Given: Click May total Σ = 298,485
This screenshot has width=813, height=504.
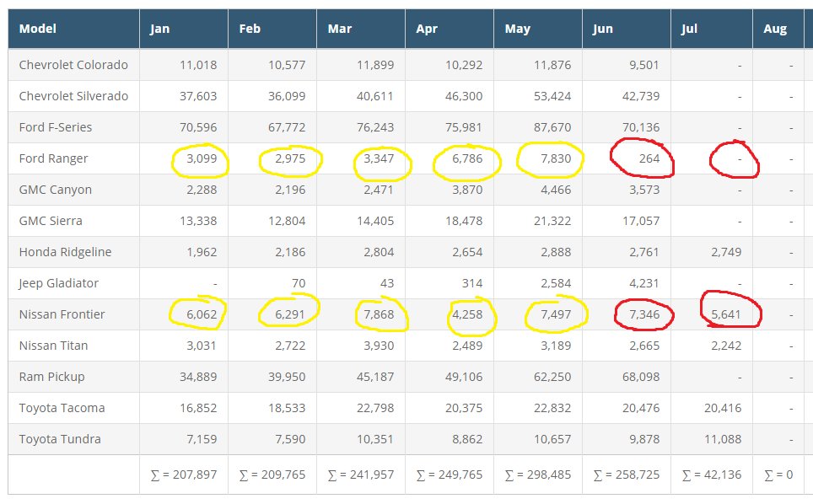Looking at the screenshot, I should (538, 475).
